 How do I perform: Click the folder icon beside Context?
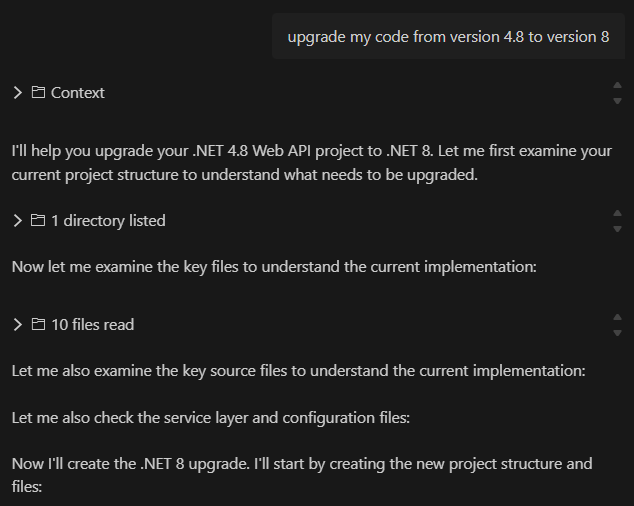(x=38, y=92)
